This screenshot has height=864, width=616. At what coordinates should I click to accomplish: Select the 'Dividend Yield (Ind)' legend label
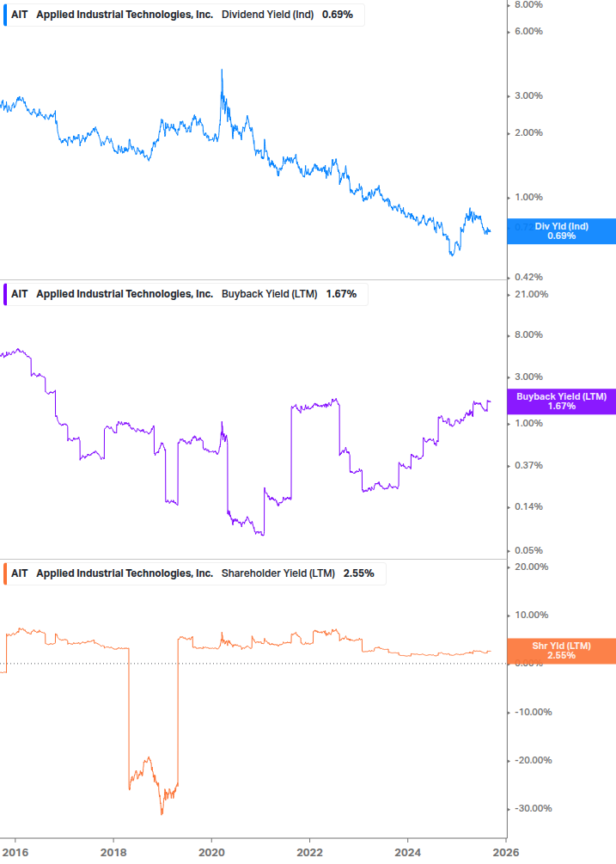point(268,15)
